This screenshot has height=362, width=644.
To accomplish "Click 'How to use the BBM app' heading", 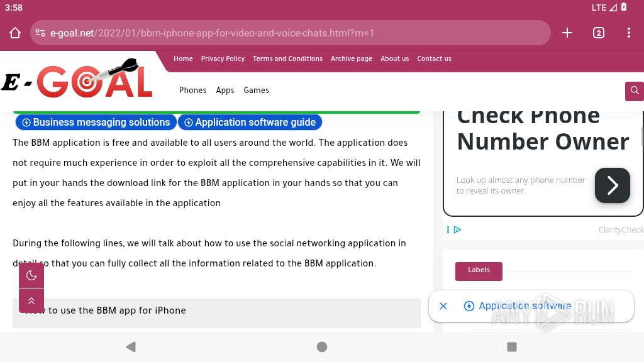I will (x=106, y=310).
